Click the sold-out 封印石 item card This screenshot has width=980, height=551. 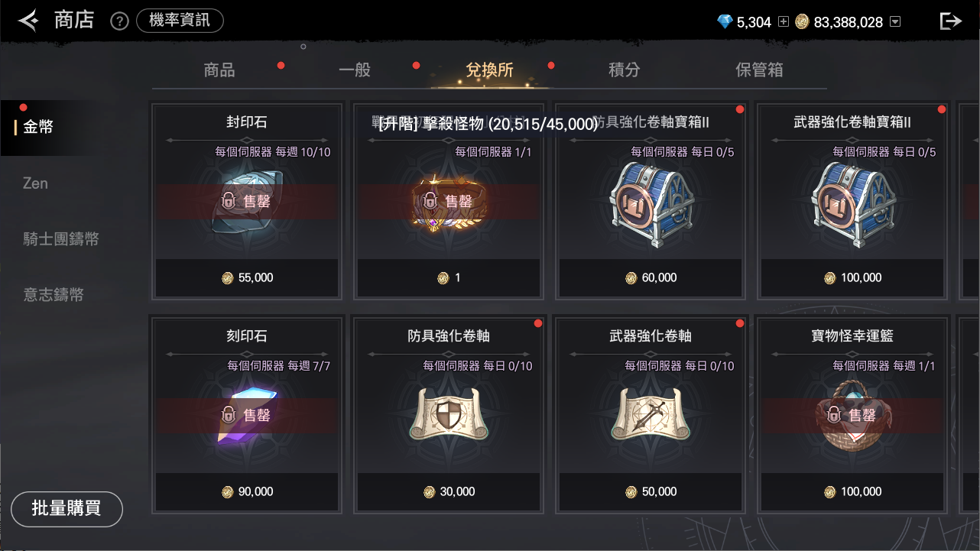247,200
